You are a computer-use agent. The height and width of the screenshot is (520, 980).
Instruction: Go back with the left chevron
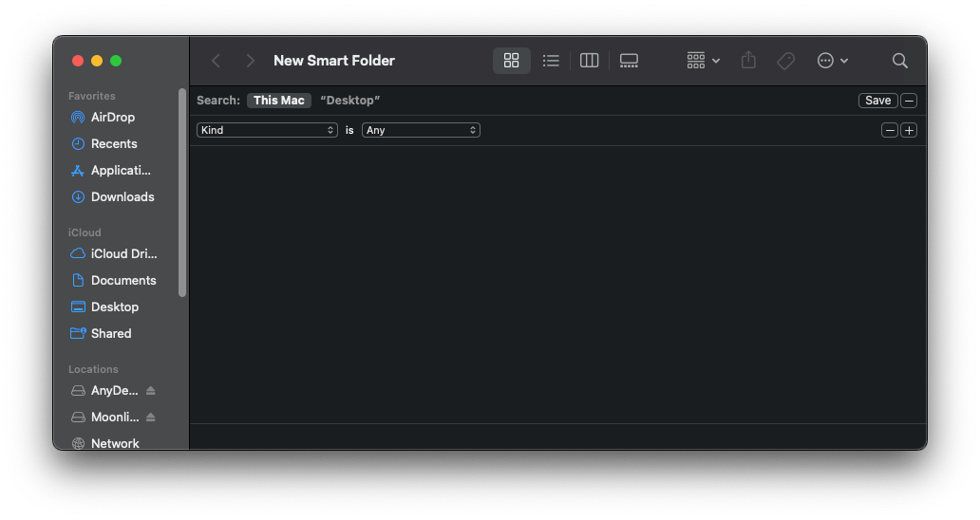coord(217,61)
